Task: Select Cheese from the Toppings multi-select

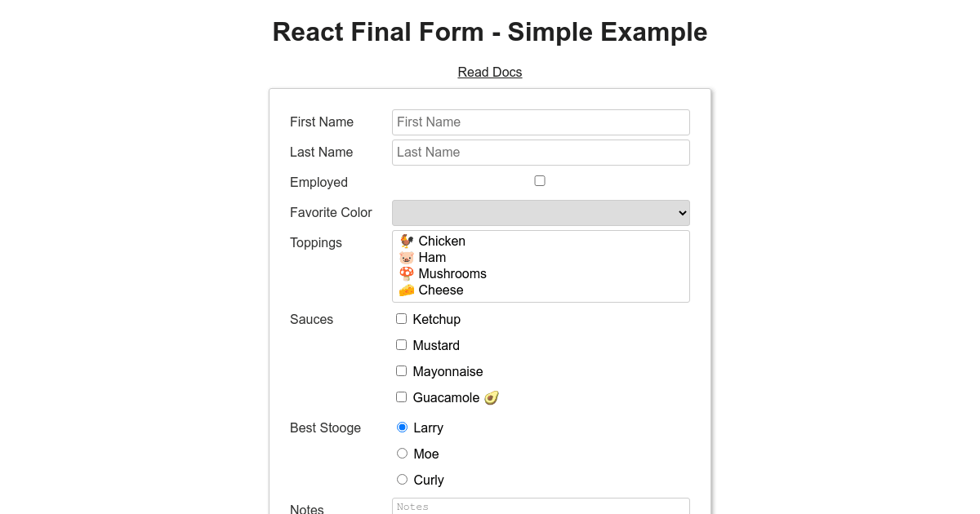Action: pyautogui.click(x=441, y=290)
